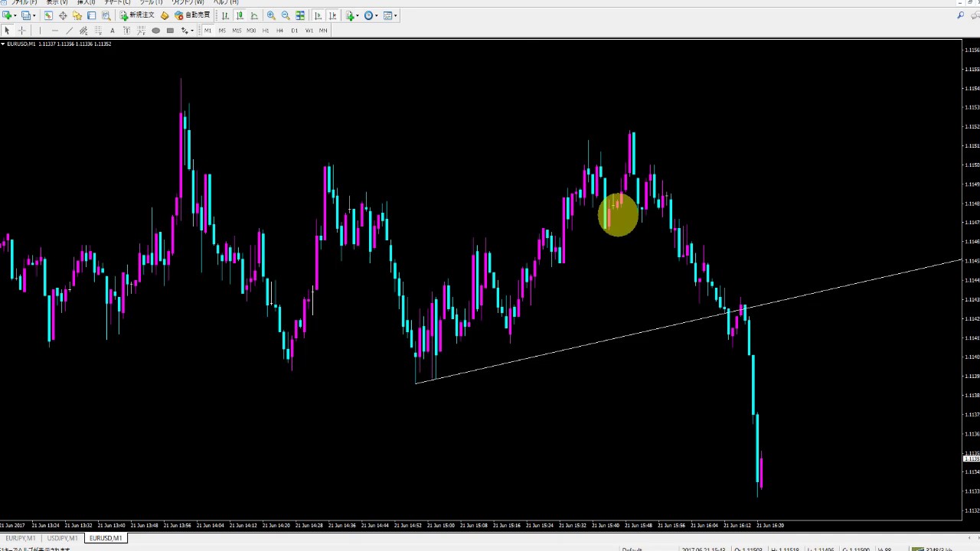Screen dimensions: 980x551
Task: Switch to the EURJPY,M1 chart tab
Action: (21, 538)
